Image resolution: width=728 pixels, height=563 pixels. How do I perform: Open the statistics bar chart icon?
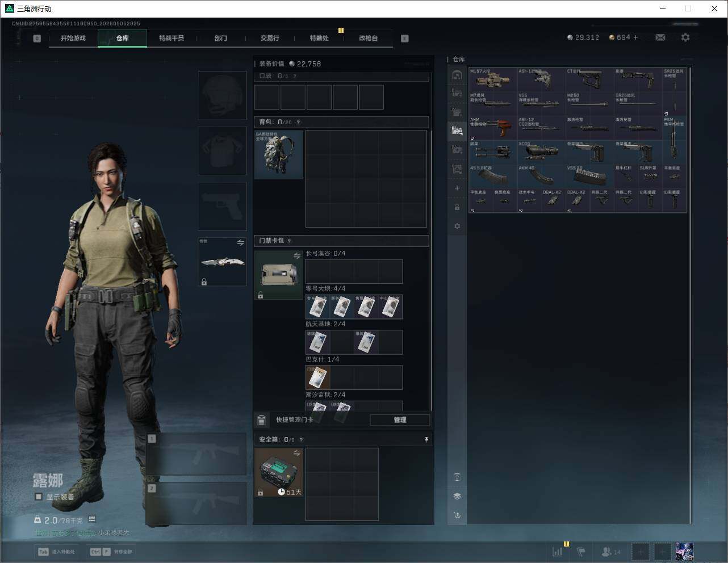558,551
